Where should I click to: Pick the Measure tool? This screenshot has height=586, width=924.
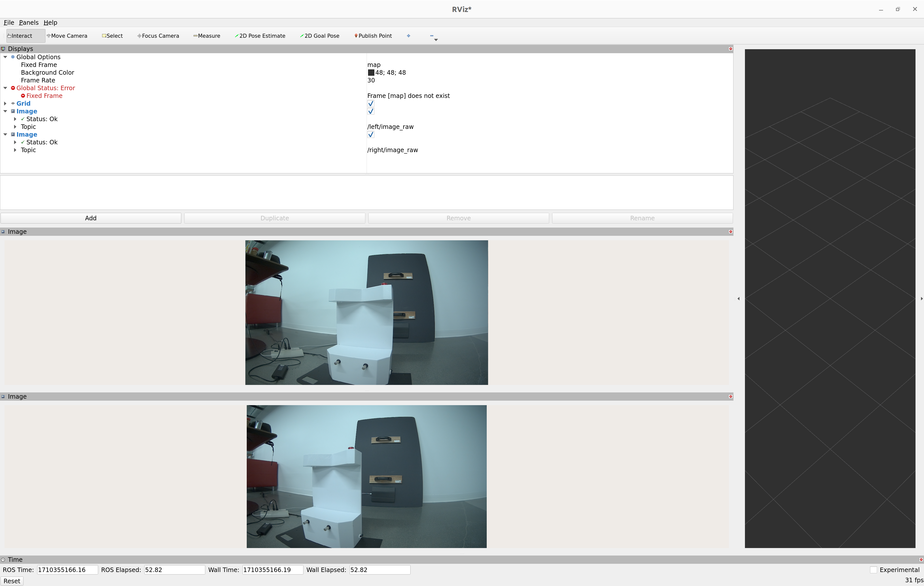[x=207, y=36]
